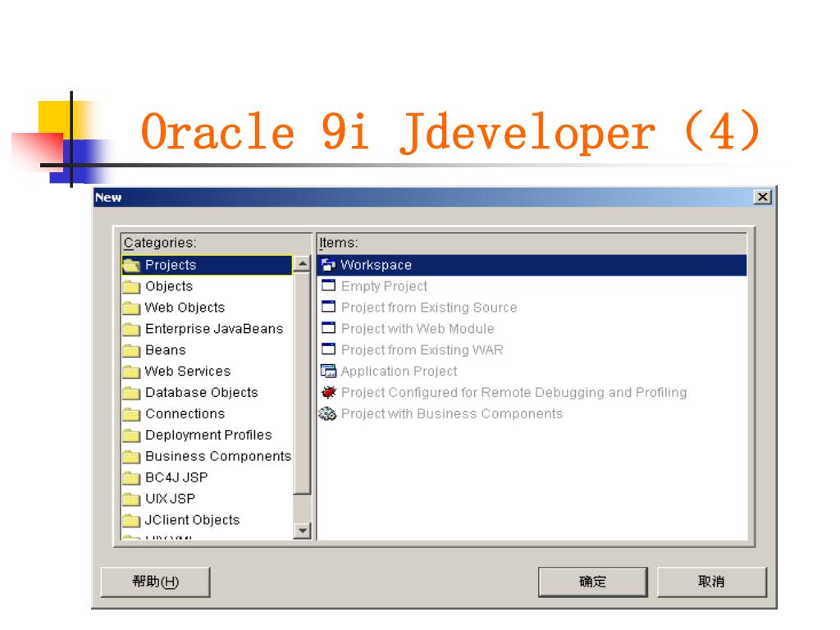The image size is (840, 630).
Task: Click the Deployment Profiles folder icon
Action: (131, 436)
